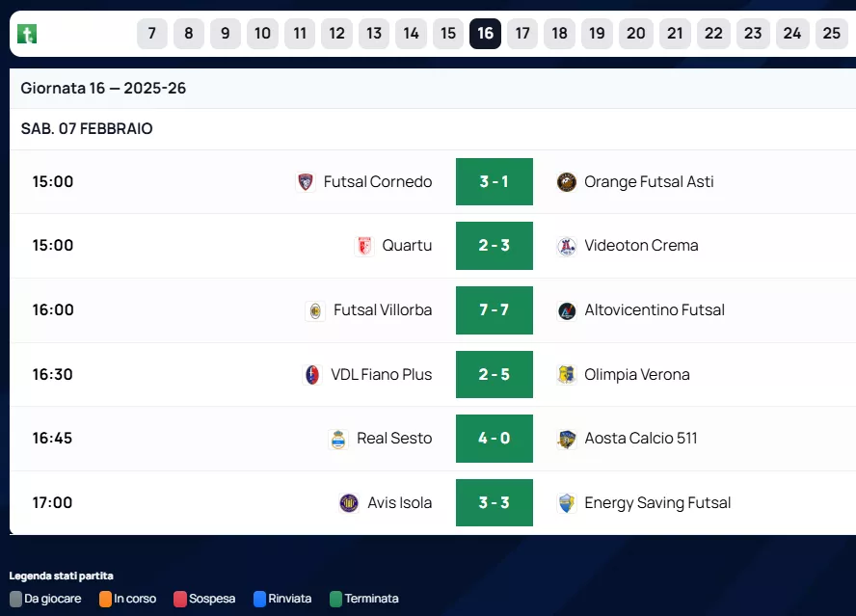Click the green Terminata legend swatch
This screenshot has height=616, width=856.
click(x=336, y=599)
